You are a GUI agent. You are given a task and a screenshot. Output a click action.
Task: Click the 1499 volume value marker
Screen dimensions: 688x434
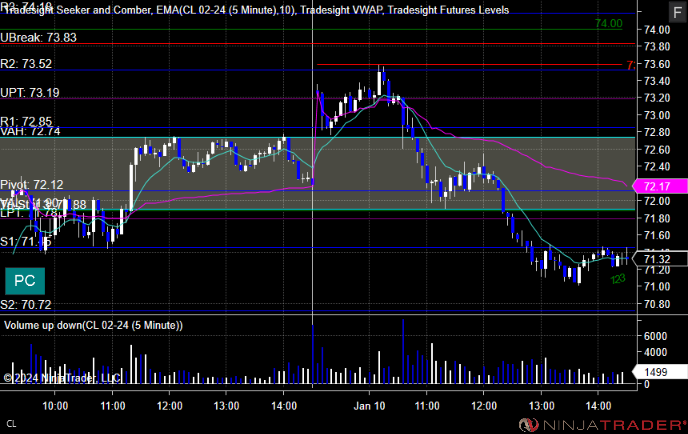pos(659,372)
